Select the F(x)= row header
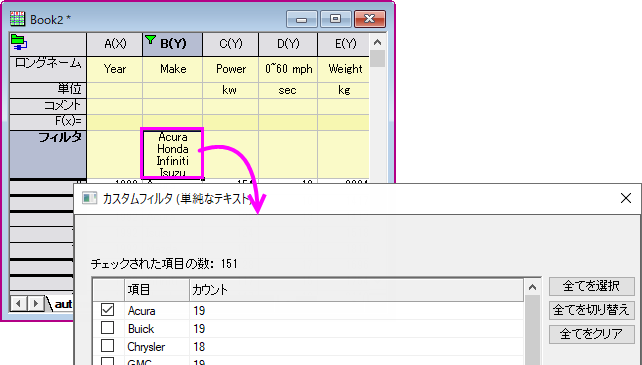The width and height of the screenshot is (642, 365). pyautogui.click(x=48, y=122)
